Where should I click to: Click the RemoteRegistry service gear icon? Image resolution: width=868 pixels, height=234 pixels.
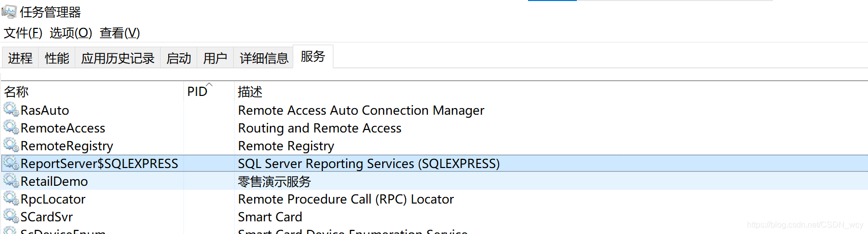(11, 145)
